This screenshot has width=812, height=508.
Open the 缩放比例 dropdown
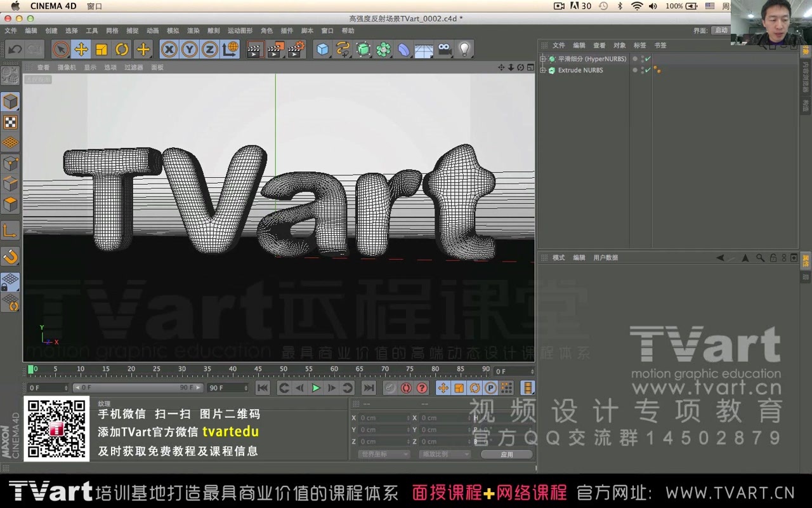pos(445,455)
